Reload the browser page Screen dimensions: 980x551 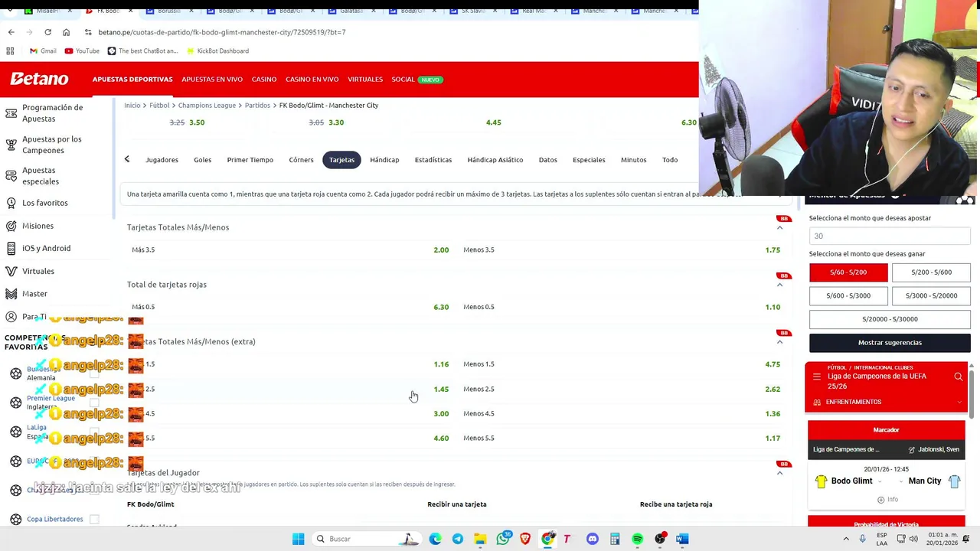(x=47, y=32)
